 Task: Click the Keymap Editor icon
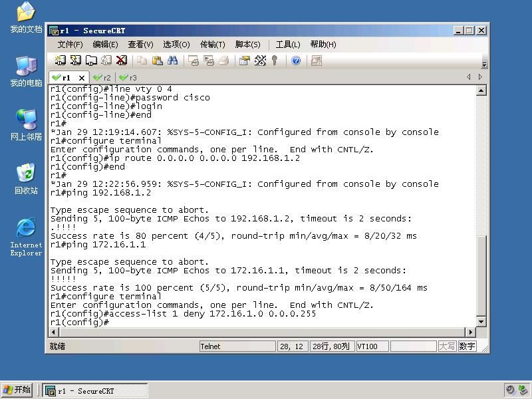(x=260, y=61)
